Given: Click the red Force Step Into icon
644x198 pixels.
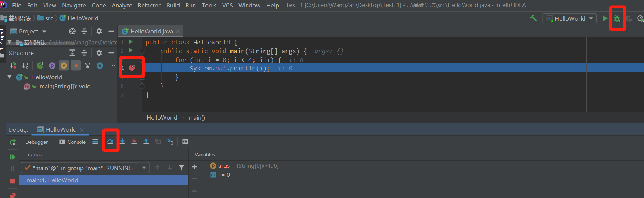Looking at the screenshot, I should click(x=134, y=142).
